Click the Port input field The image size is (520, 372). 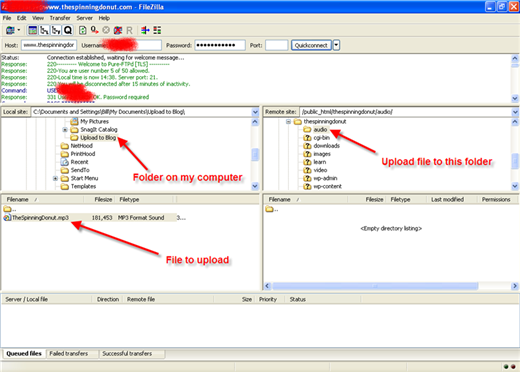coord(277,45)
